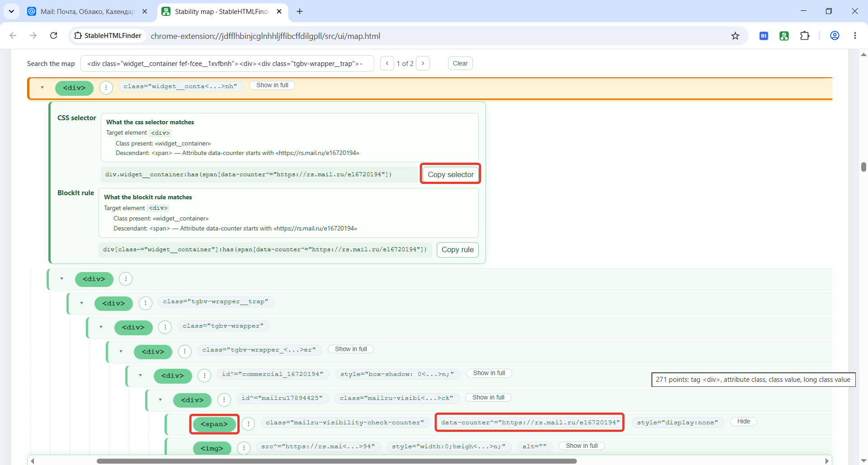Click the Search the map input field
This screenshot has width=868, height=465.
pyautogui.click(x=227, y=63)
